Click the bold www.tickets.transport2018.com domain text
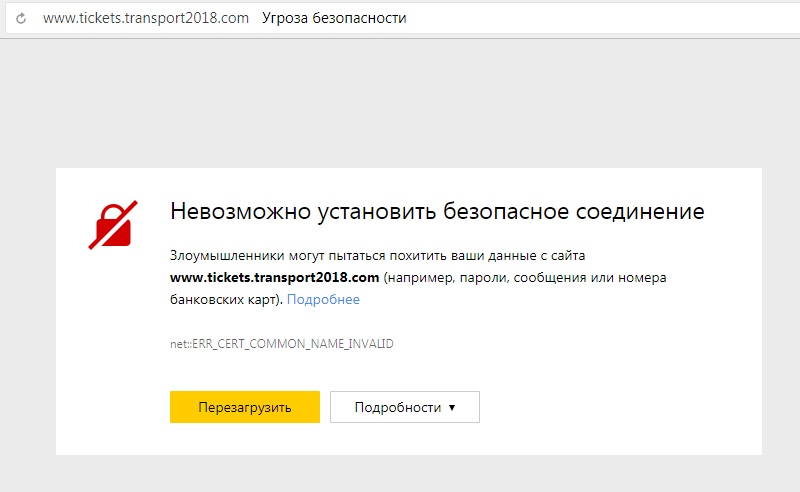Screen dimensions: 800x492 point(275,277)
